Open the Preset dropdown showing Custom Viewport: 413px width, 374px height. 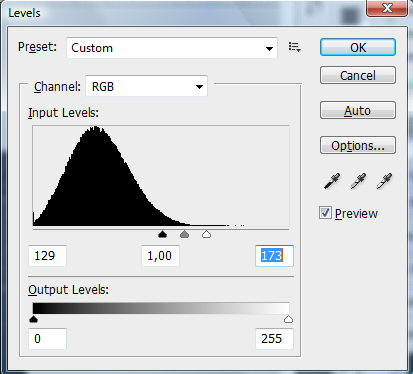[172, 48]
